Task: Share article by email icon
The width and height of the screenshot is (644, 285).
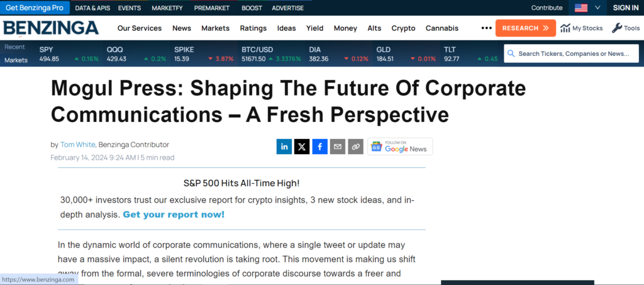Action: tap(338, 146)
